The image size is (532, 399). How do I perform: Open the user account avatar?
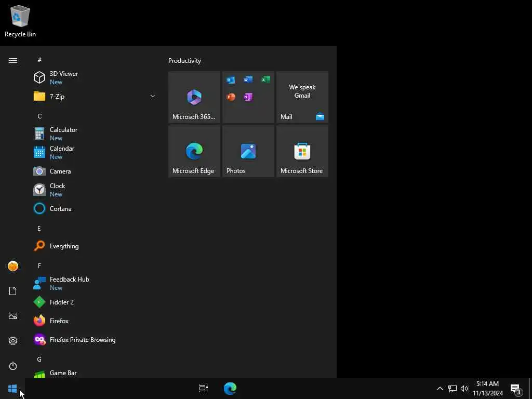click(13, 266)
